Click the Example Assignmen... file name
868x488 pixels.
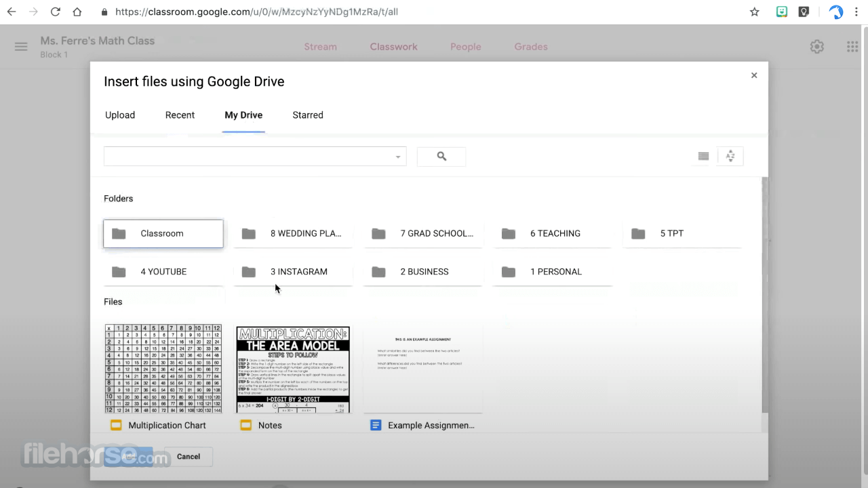tap(431, 426)
